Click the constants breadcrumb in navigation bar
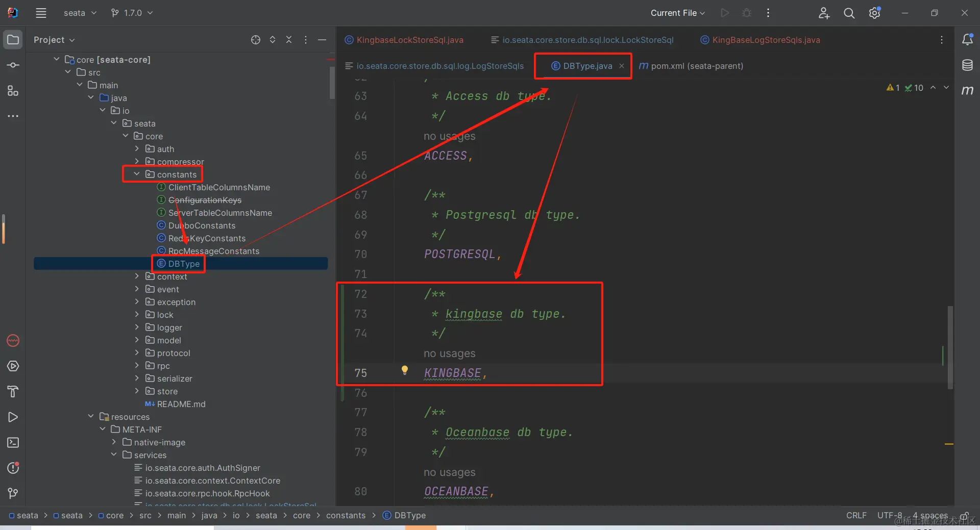 pos(346,515)
